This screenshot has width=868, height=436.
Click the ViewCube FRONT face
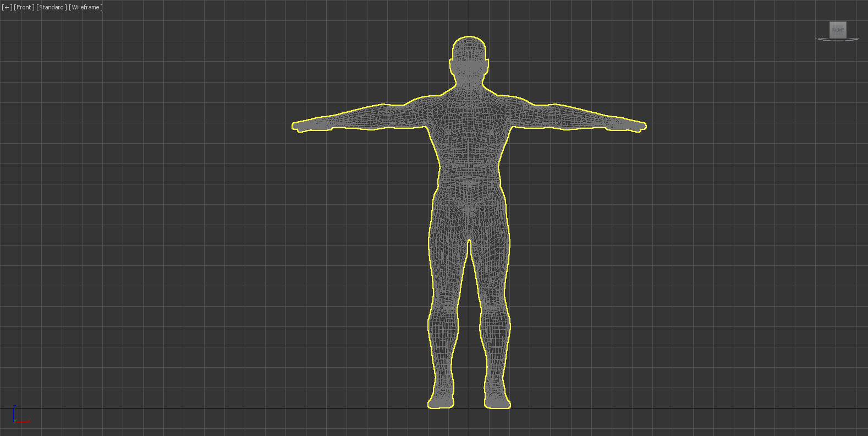(838, 30)
